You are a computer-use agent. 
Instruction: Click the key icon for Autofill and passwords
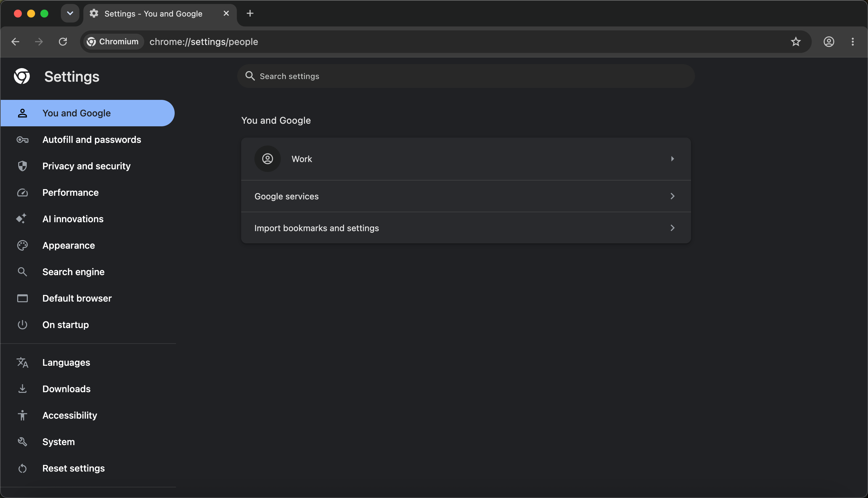[x=22, y=140]
